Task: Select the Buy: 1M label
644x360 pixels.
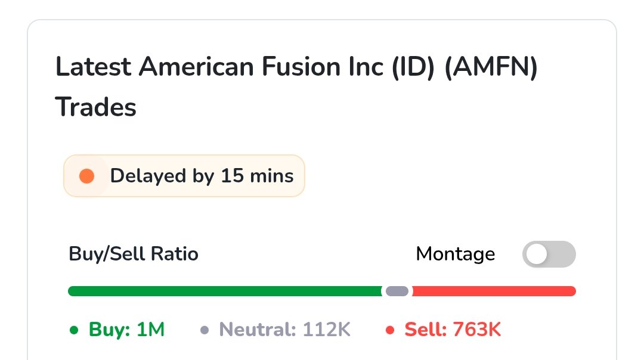Action: point(126,330)
